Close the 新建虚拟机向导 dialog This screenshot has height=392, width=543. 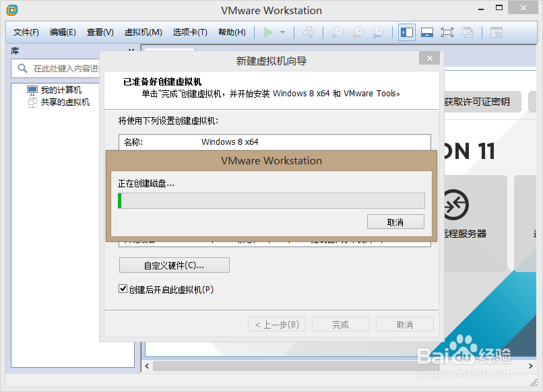tap(429, 58)
